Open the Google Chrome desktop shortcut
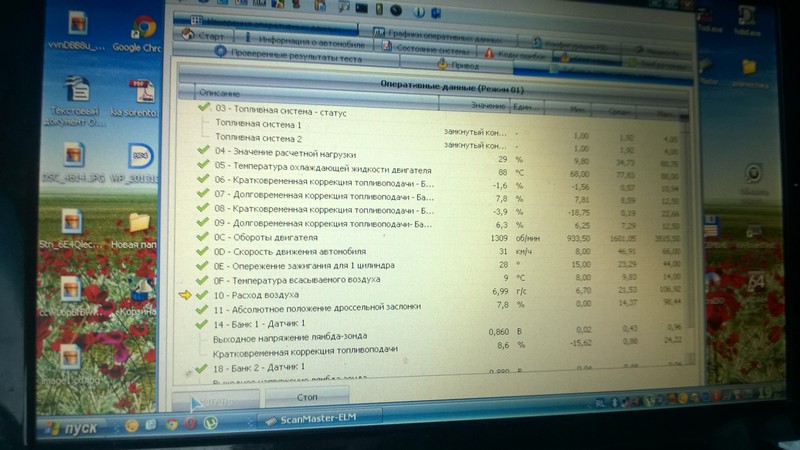 (x=142, y=31)
